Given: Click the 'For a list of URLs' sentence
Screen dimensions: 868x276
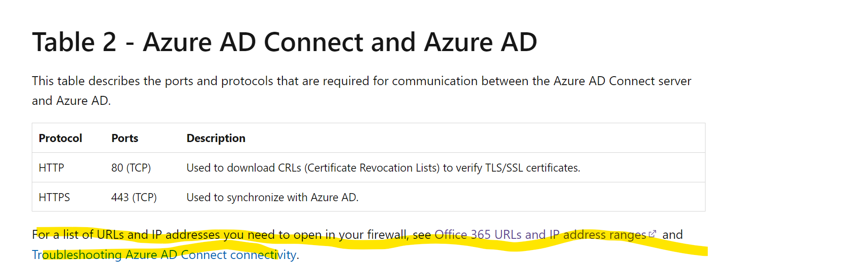Looking at the screenshot, I should 357,245.
